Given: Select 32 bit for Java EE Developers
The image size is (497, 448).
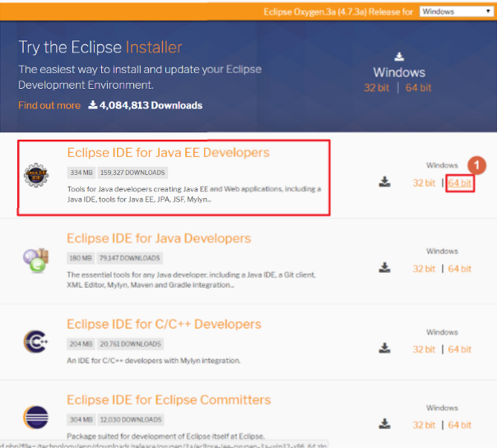Looking at the screenshot, I should click(424, 183).
